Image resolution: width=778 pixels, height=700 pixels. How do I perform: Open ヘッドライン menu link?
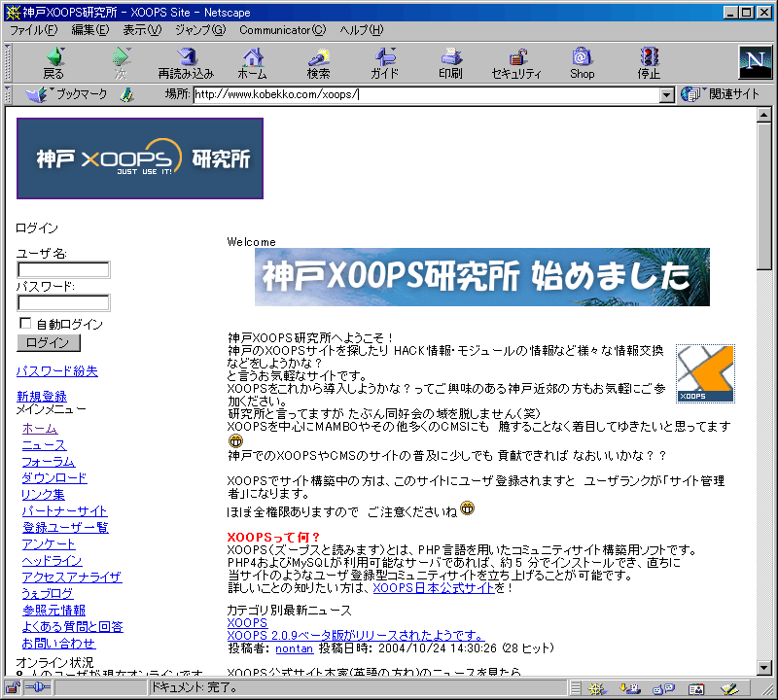pos(53,561)
